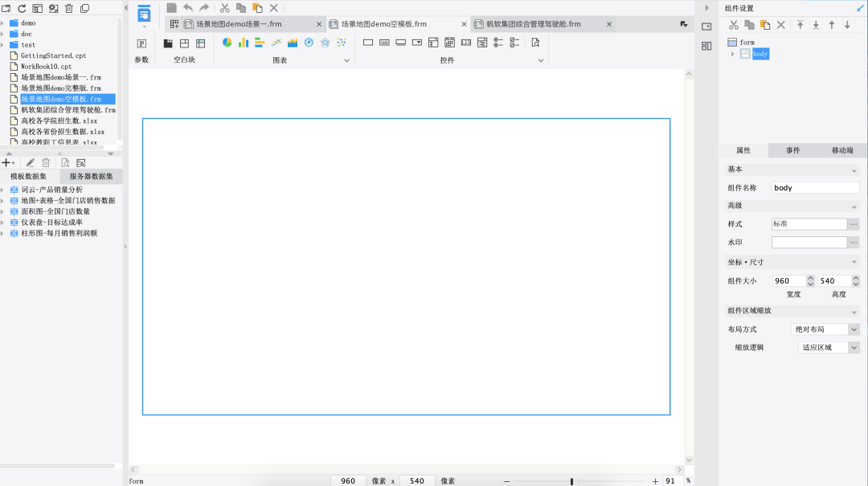Expand the demo folder in file tree
The height and width of the screenshot is (486, 868).
tap(2, 23)
